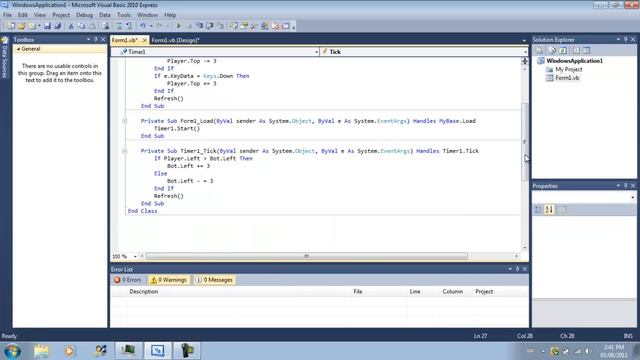
Task: Select My Project in Solution Explorer
Action: coord(569,69)
